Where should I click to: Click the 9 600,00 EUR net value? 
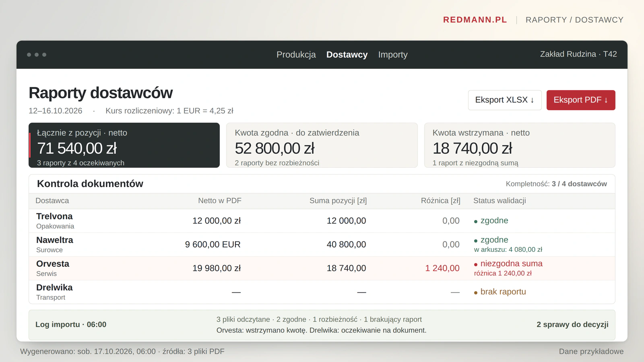pyautogui.click(x=213, y=245)
